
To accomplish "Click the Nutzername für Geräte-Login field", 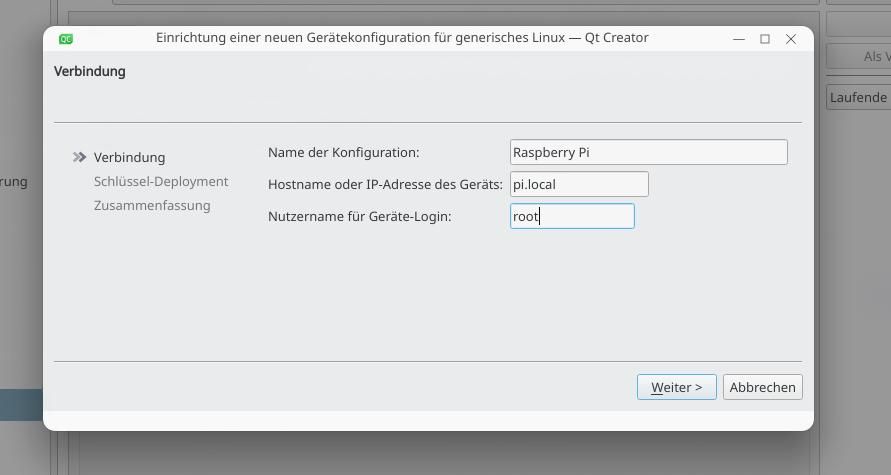I will pyautogui.click(x=572, y=216).
